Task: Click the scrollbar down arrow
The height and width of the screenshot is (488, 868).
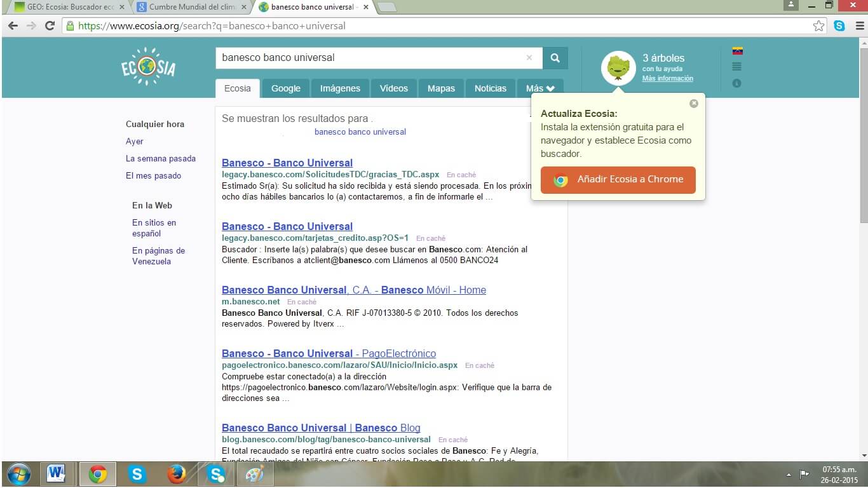Action: [x=864, y=455]
